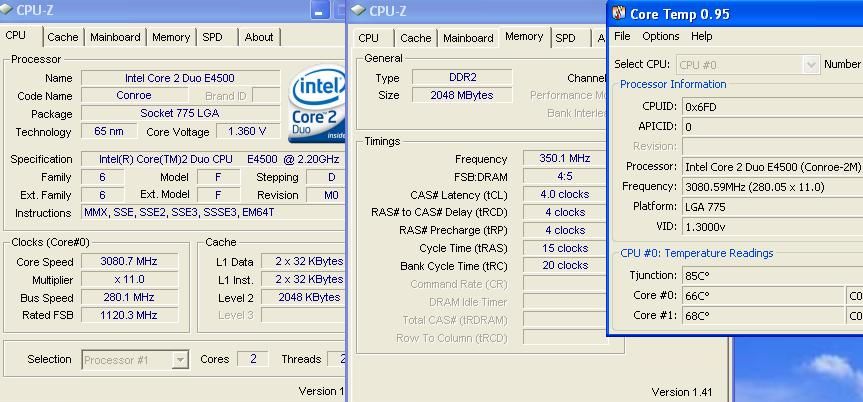Open Mainboard tab in second CPU-Z window
This screenshot has height=402, width=863.
468,38
